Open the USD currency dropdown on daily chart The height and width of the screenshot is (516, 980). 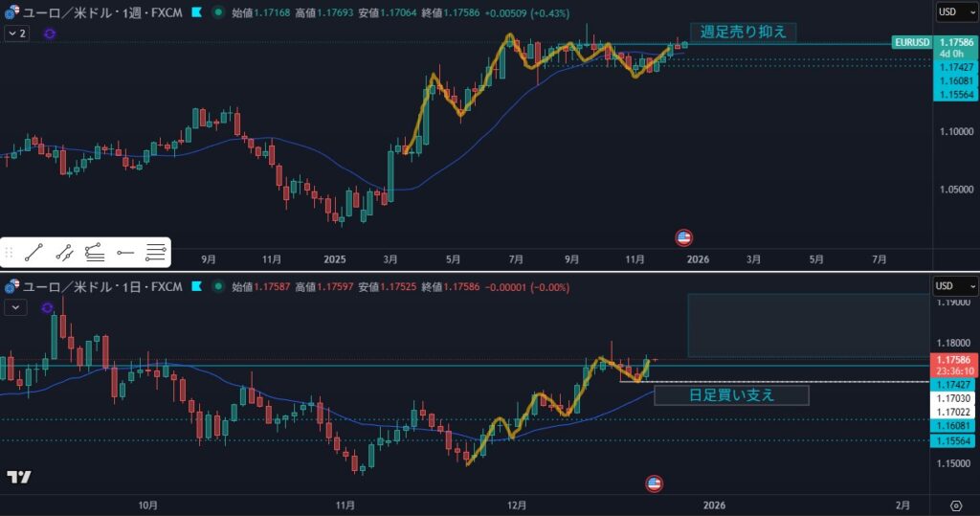coord(955,286)
